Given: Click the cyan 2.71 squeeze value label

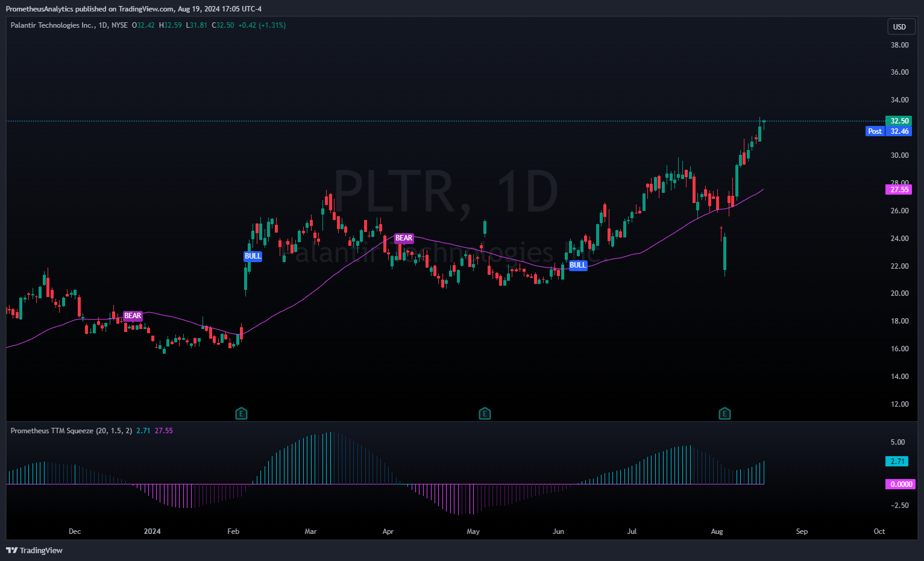Looking at the screenshot, I should coord(897,462).
